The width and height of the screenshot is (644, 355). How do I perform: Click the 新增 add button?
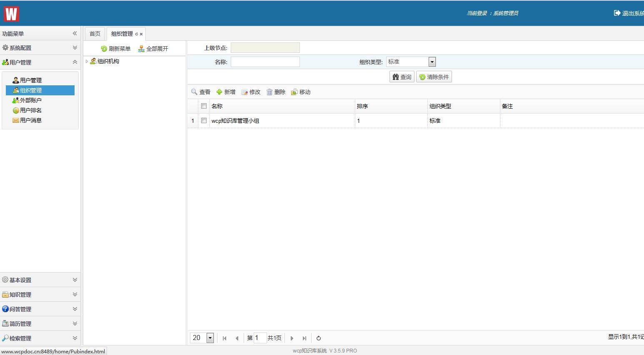[x=226, y=92]
